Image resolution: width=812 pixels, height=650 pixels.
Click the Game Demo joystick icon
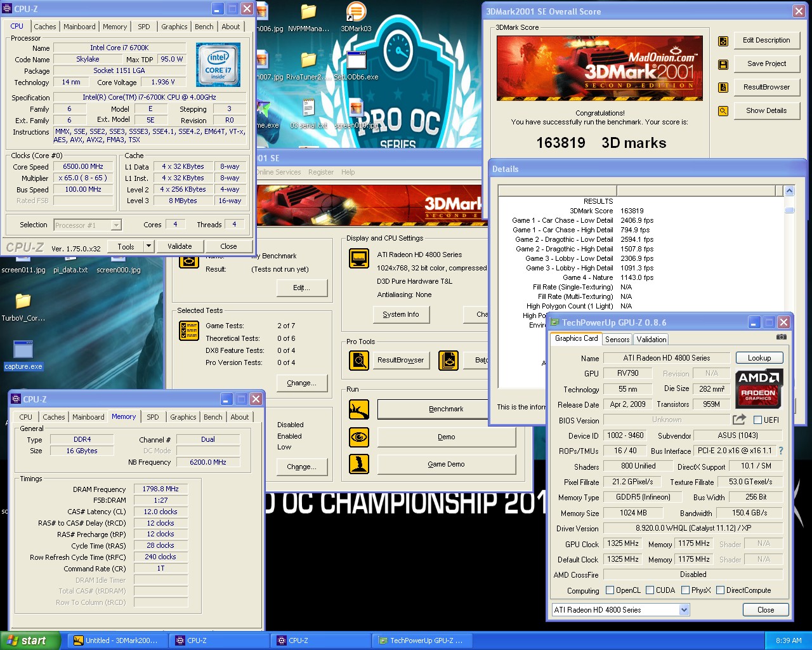pyautogui.click(x=359, y=464)
